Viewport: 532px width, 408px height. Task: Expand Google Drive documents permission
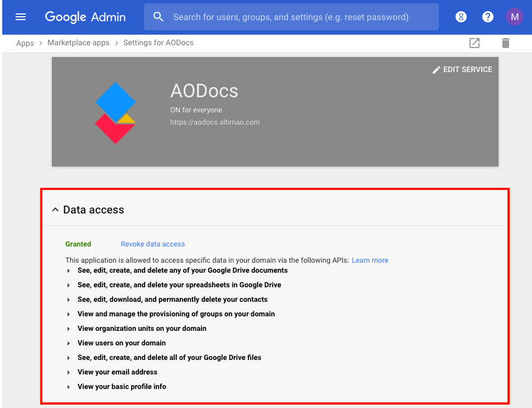point(69,271)
